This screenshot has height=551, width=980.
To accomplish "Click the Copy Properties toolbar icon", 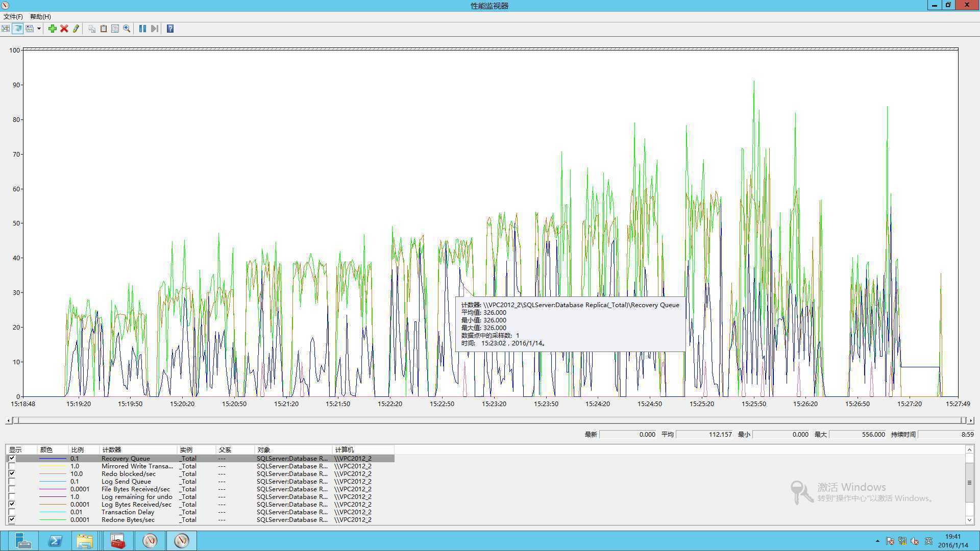I will point(92,29).
